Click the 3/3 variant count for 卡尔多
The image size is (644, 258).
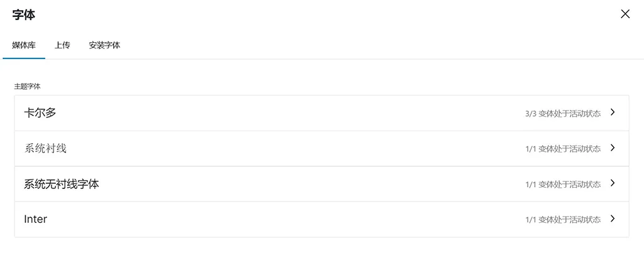click(x=530, y=114)
